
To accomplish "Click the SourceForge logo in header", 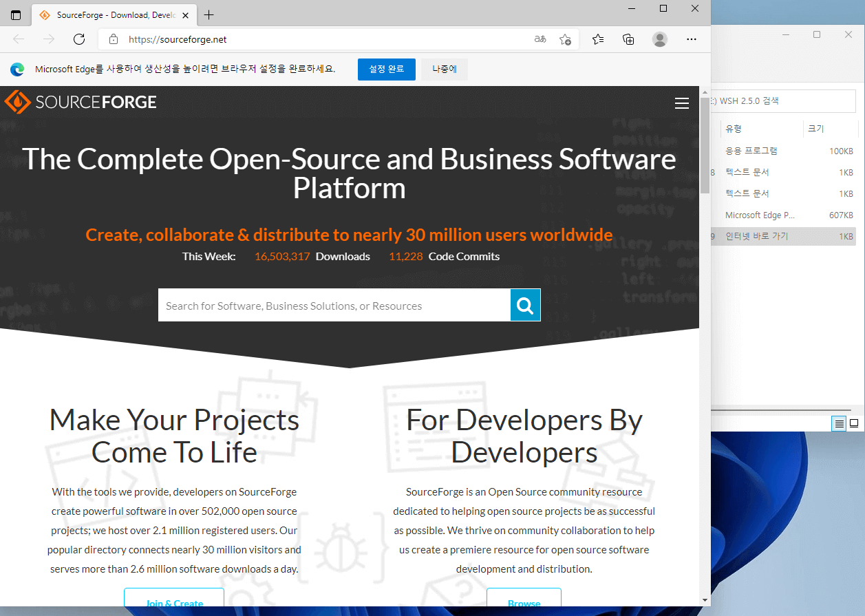I will pyautogui.click(x=81, y=102).
